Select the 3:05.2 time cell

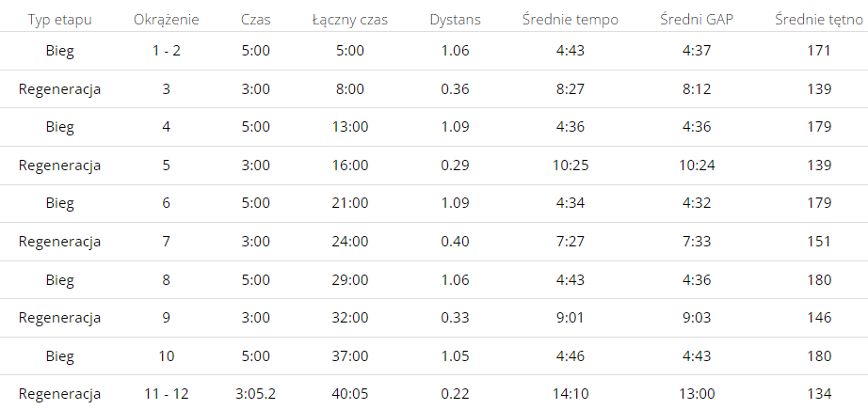click(x=255, y=394)
